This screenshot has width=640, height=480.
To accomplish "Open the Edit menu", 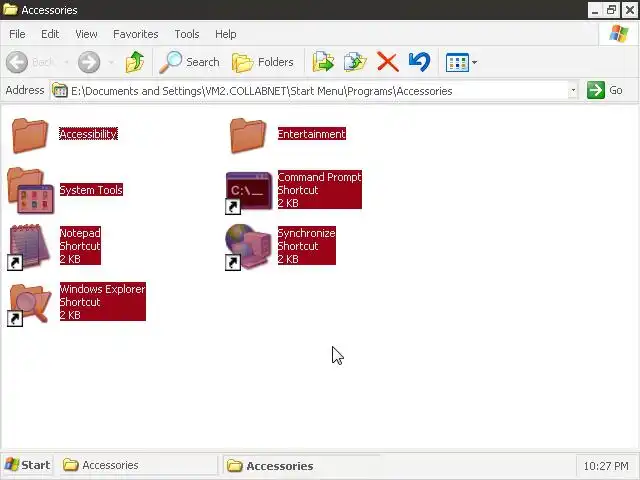I will tap(50, 34).
